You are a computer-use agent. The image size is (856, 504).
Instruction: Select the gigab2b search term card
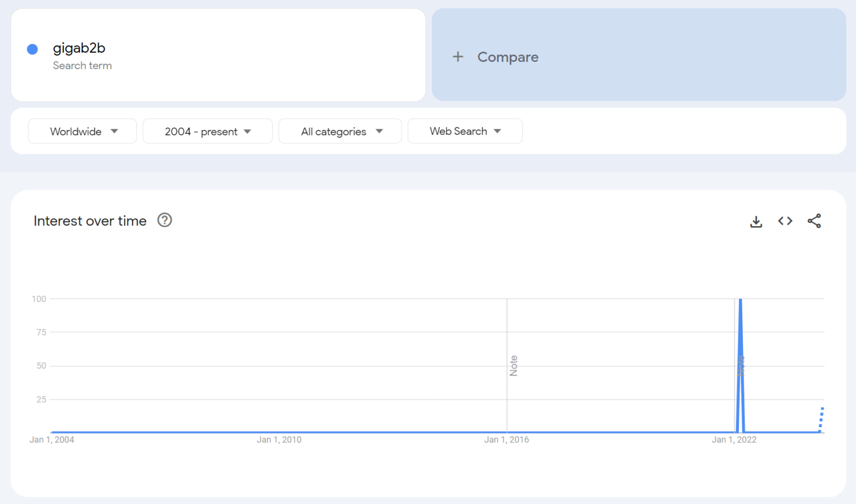click(218, 55)
